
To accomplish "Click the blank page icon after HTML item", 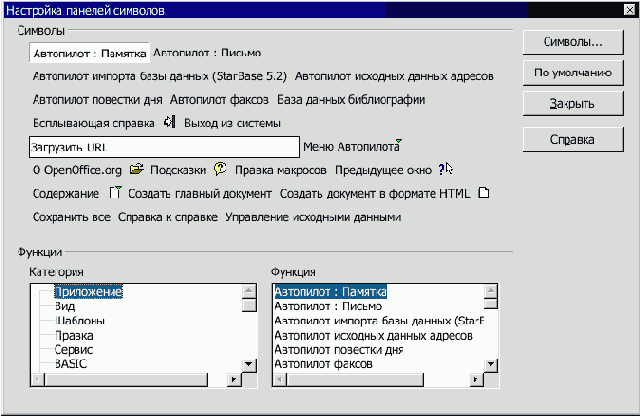I will pyautogui.click(x=484, y=193).
